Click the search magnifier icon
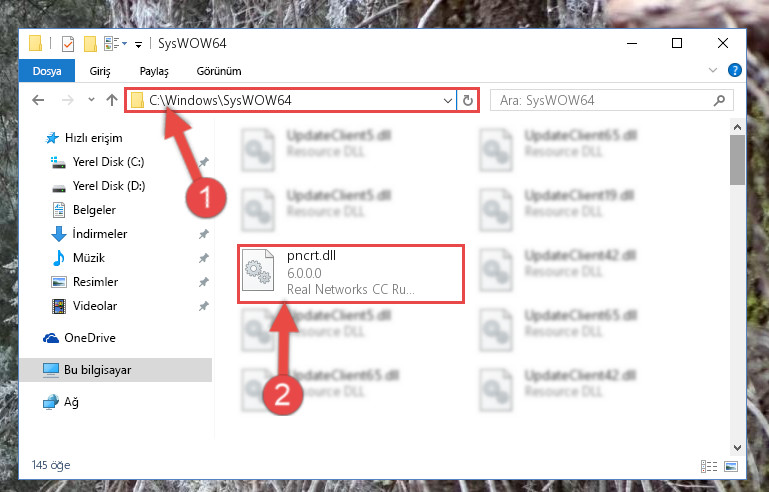 pos(719,101)
